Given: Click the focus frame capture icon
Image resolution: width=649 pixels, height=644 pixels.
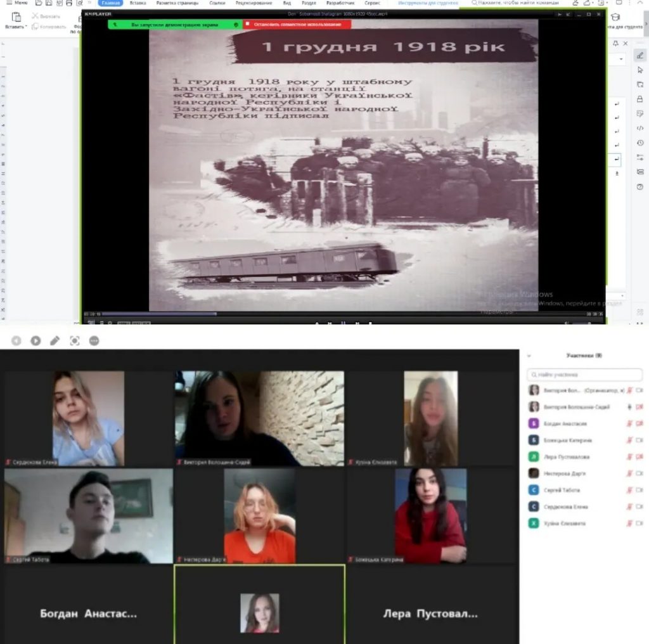Looking at the screenshot, I should 75,341.
